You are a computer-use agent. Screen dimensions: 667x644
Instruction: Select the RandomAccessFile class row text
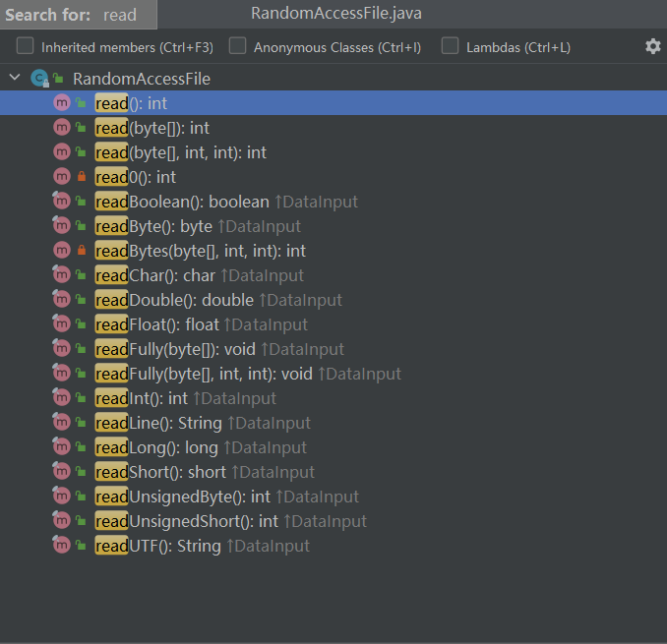[x=142, y=79]
